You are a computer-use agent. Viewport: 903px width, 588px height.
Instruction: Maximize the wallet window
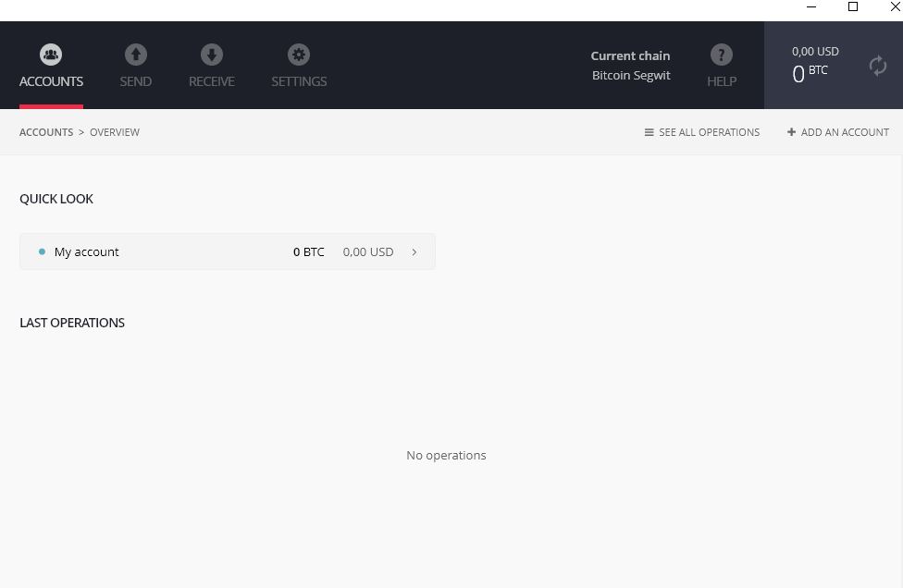853,7
